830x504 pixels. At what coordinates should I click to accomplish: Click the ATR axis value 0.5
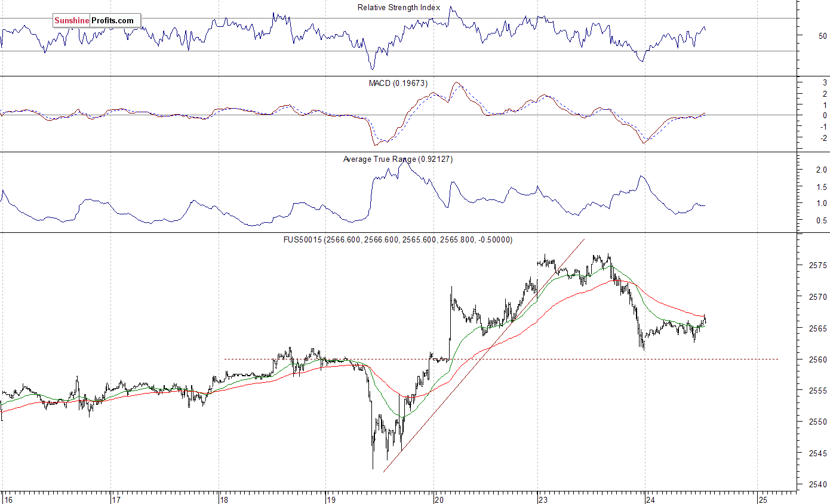tap(821, 221)
